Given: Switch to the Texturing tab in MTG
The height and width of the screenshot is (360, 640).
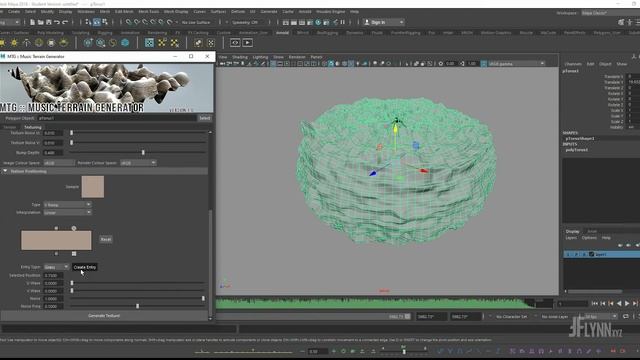Looking at the screenshot, I should (33, 127).
